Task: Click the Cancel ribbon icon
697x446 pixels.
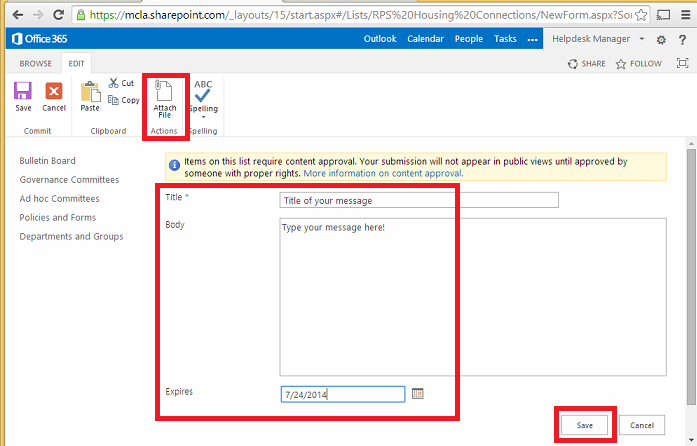Action: point(54,96)
